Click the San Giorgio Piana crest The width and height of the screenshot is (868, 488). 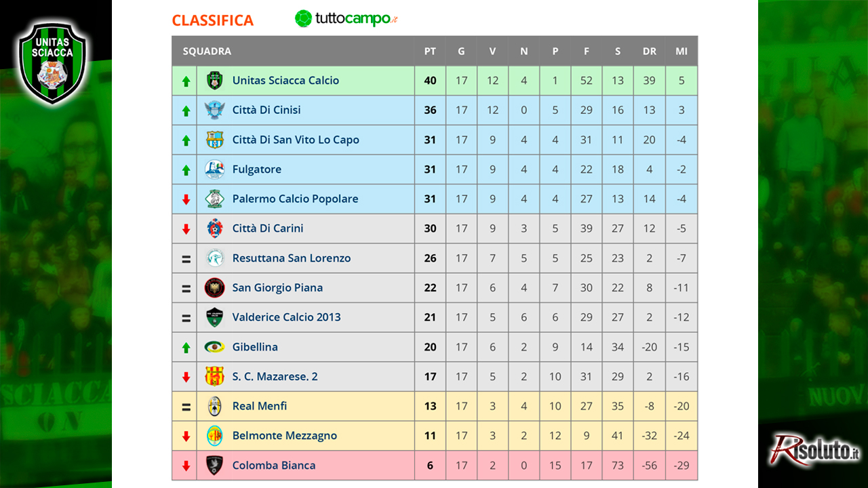(214, 287)
